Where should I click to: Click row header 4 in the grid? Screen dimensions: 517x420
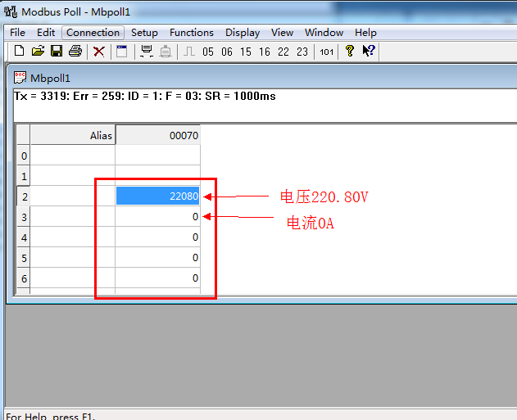[x=24, y=237]
